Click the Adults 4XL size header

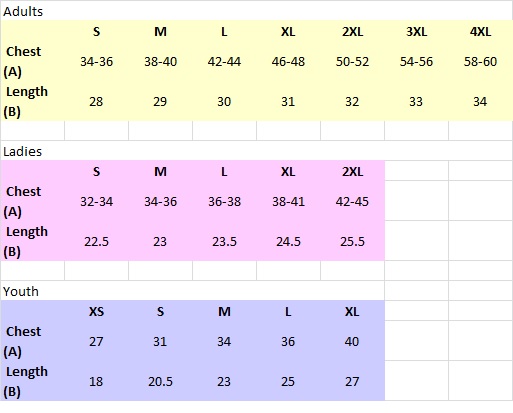coord(480,32)
